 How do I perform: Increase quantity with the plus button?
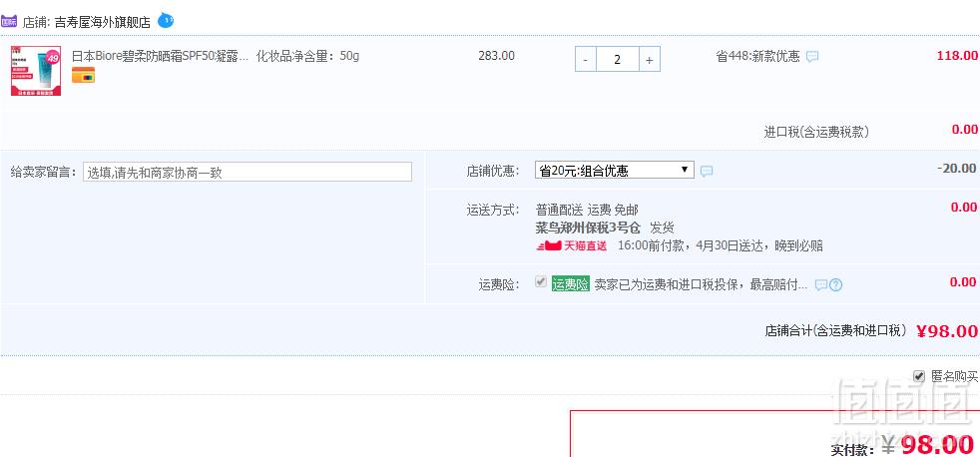click(x=650, y=60)
